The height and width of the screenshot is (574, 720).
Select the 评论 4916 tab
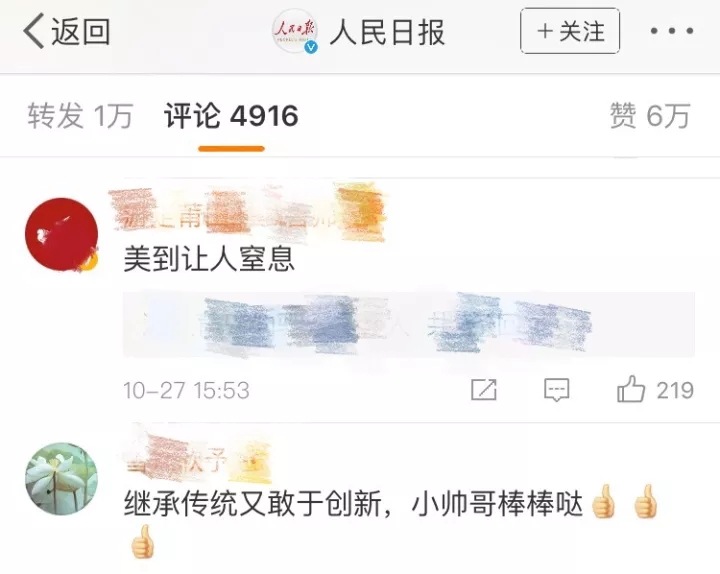pyautogui.click(x=231, y=115)
